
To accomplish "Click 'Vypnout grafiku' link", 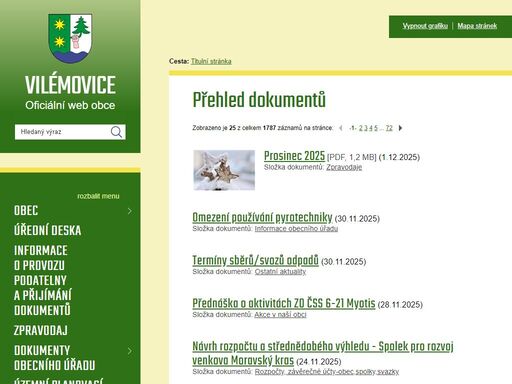I will [425, 26].
